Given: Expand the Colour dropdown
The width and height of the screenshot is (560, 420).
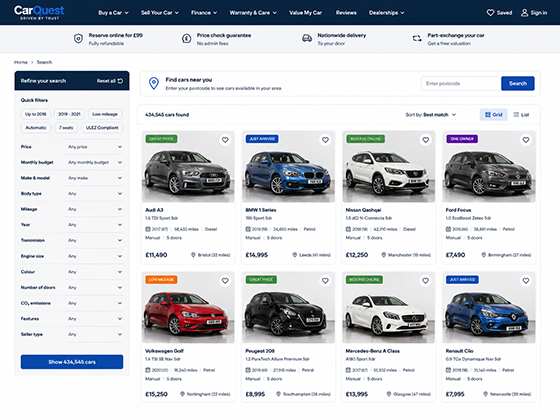Looking at the screenshot, I should click(x=94, y=272).
